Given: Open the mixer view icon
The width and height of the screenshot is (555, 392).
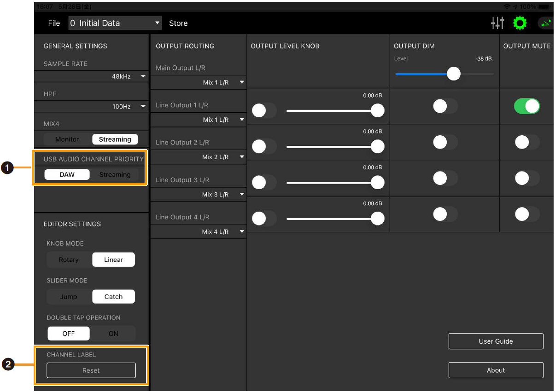Looking at the screenshot, I should pyautogui.click(x=497, y=23).
